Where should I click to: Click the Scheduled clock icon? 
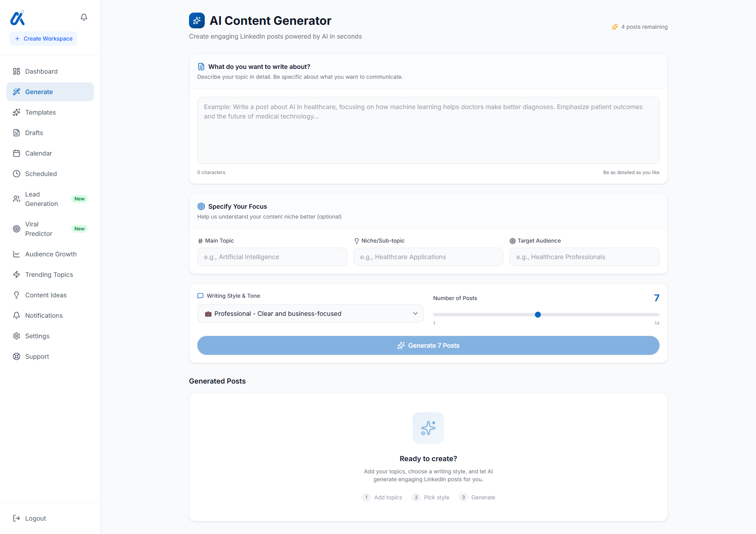click(17, 174)
